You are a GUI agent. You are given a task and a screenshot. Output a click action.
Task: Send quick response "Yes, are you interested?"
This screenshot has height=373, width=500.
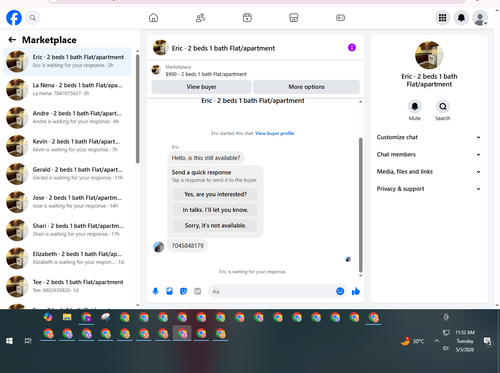215,194
